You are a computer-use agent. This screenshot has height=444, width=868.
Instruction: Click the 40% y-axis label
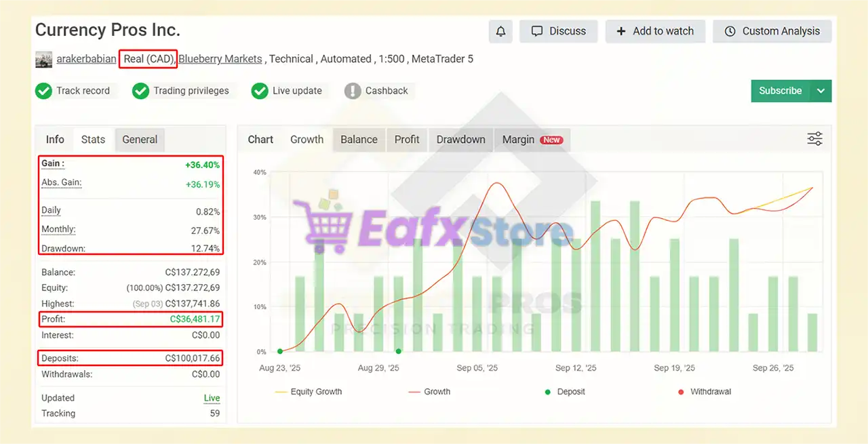pyautogui.click(x=260, y=172)
